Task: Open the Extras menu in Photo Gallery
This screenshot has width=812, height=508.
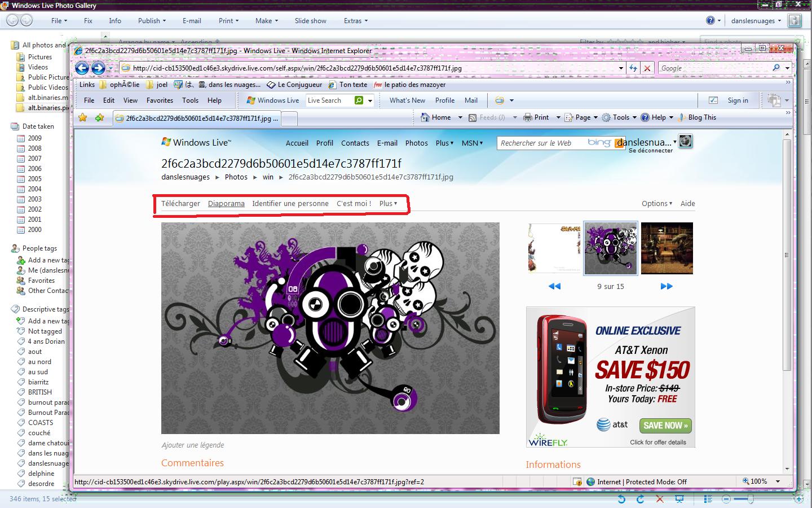Action: coord(356,21)
